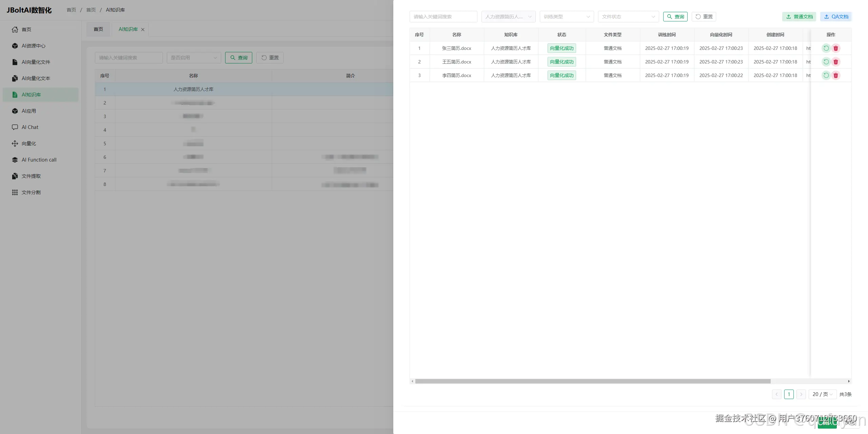Expand the 20 / 页 page size selector
The width and height of the screenshot is (868, 434).
pyautogui.click(x=822, y=394)
